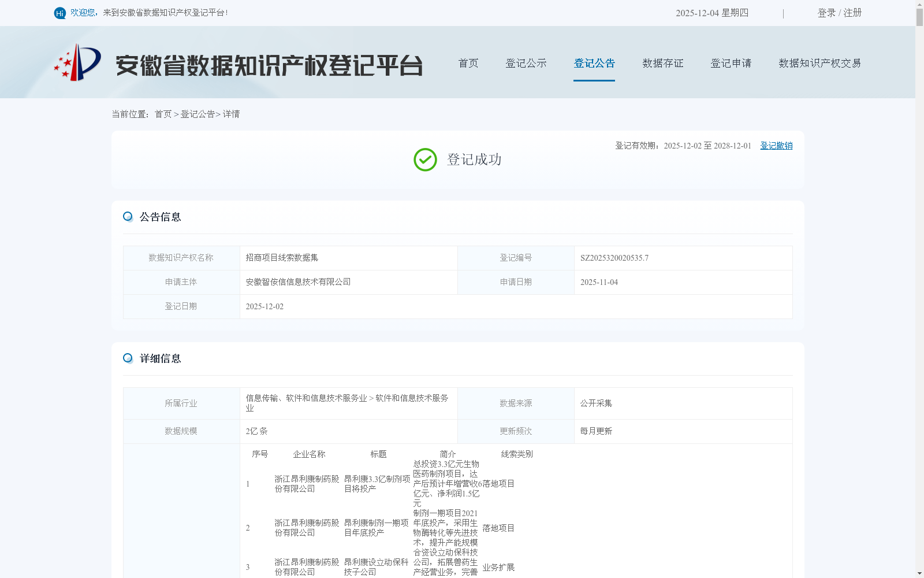Open the 首页 navigation tab

468,63
